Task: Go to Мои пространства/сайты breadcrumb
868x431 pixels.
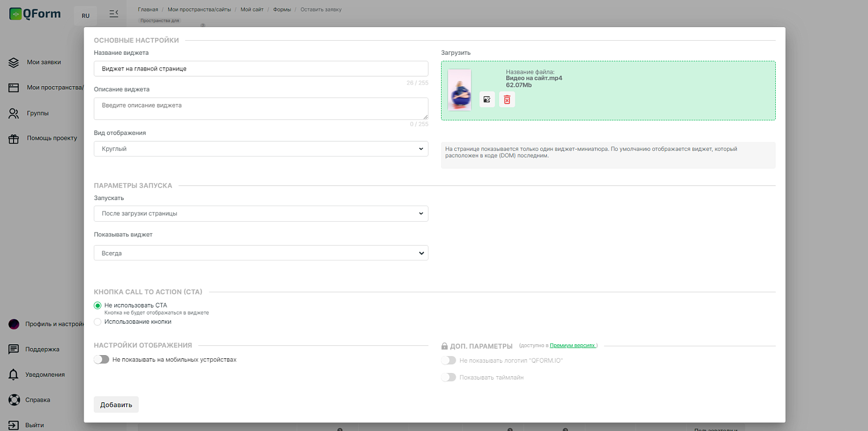Action: tap(199, 10)
